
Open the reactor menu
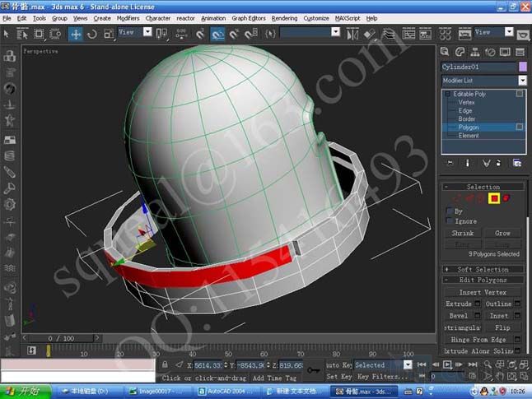(185, 18)
